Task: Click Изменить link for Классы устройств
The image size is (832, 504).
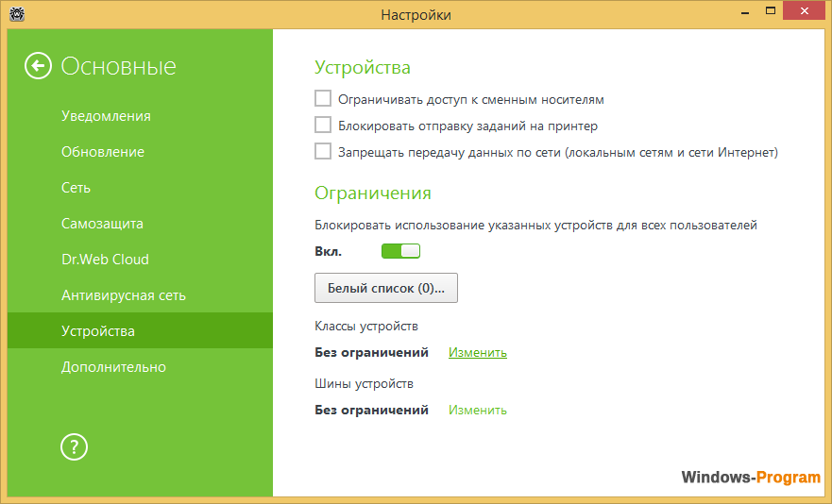Action: [478, 352]
